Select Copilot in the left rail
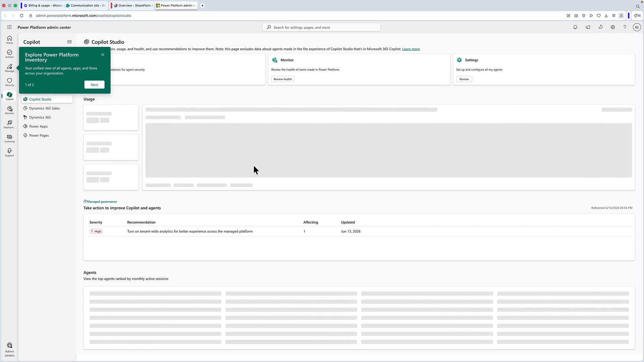This screenshot has width=644, height=362. pyautogui.click(x=9, y=96)
